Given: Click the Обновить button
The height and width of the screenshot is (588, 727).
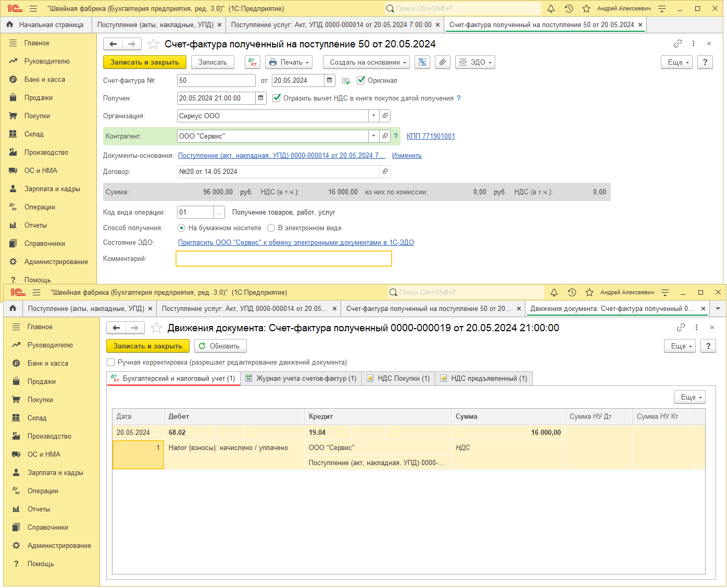Looking at the screenshot, I should 220,346.
